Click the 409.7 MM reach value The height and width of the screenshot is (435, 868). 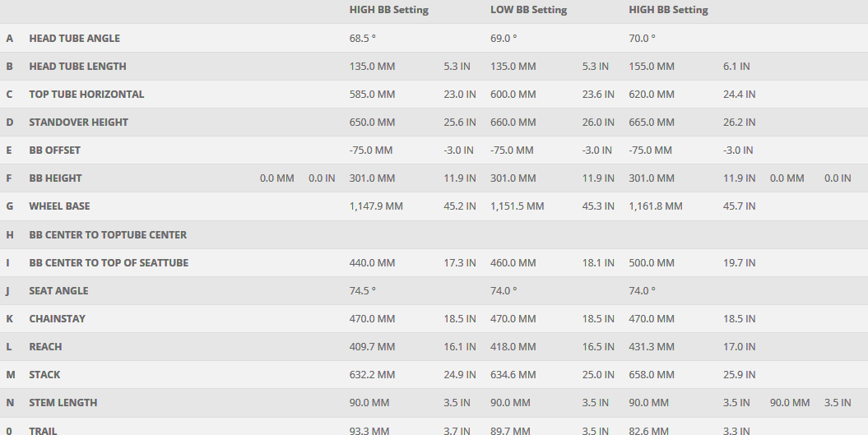pyautogui.click(x=372, y=347)
